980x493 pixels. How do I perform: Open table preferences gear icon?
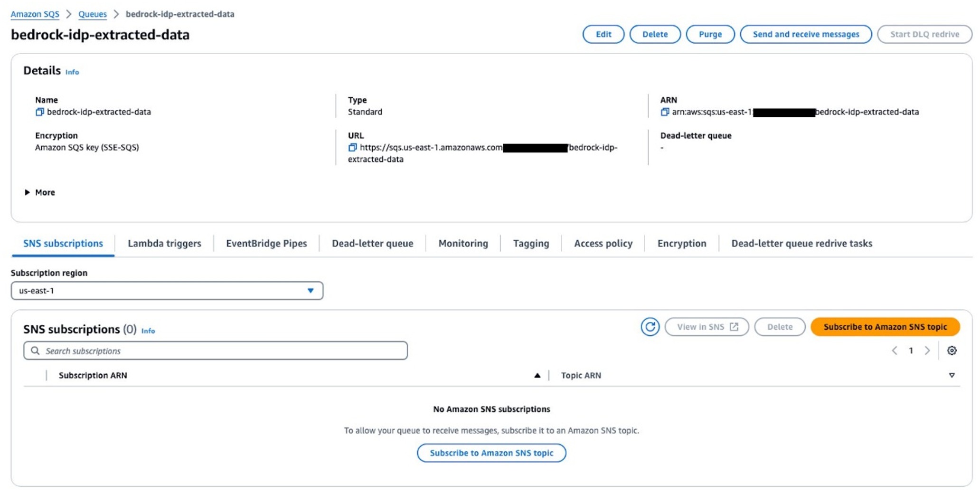[x=952, y=351]
